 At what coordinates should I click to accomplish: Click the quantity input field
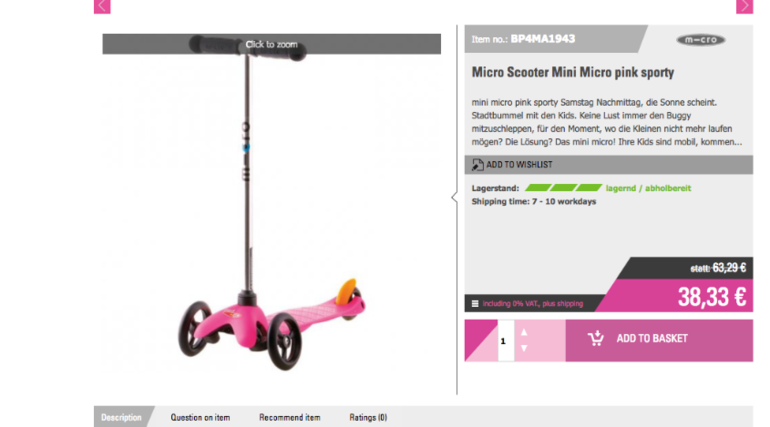506,341
